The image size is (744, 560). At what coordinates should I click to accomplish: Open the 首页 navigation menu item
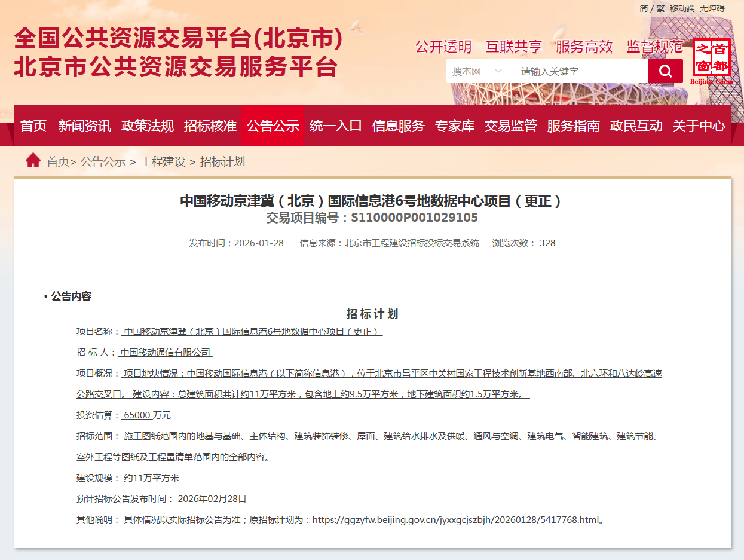[33, 126]
